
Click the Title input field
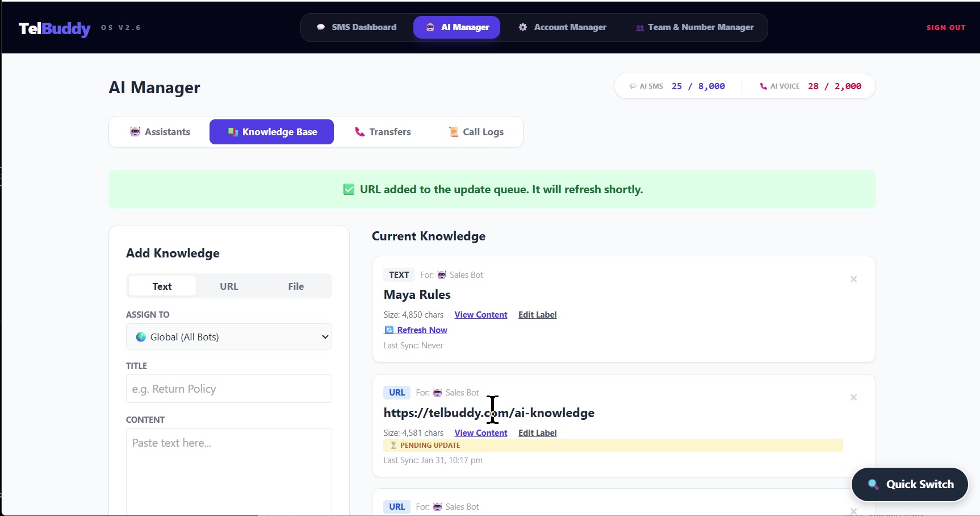[x=229, y=389]
